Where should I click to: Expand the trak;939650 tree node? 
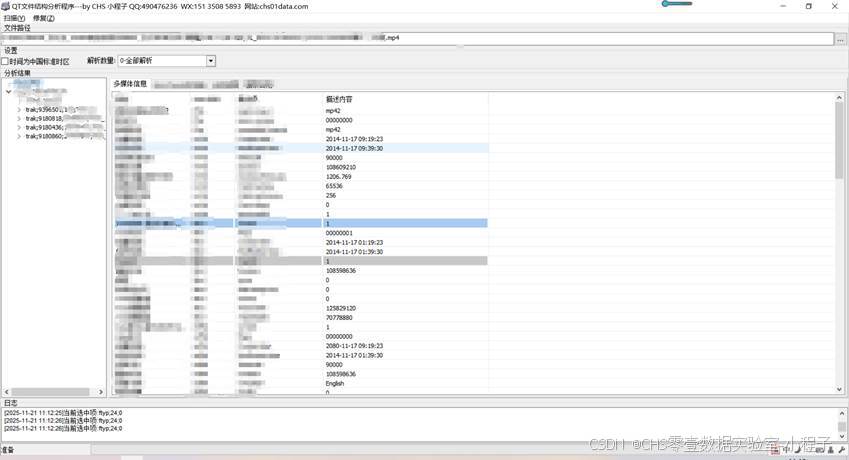18,110
